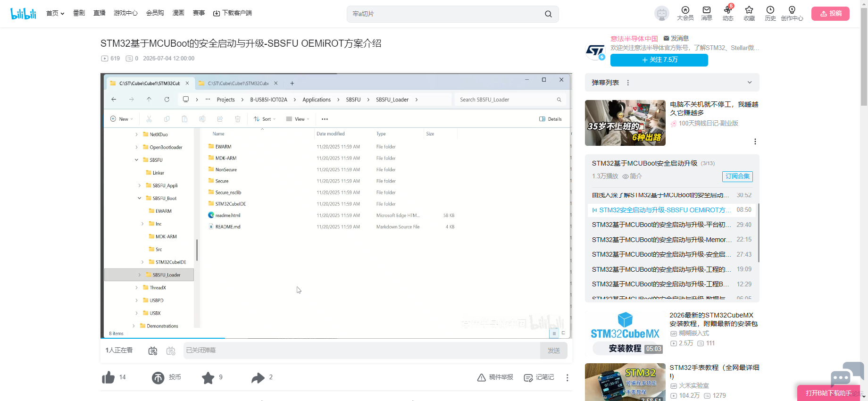
Task: Open 漫画 nav item
Action: tap(178, 13)
